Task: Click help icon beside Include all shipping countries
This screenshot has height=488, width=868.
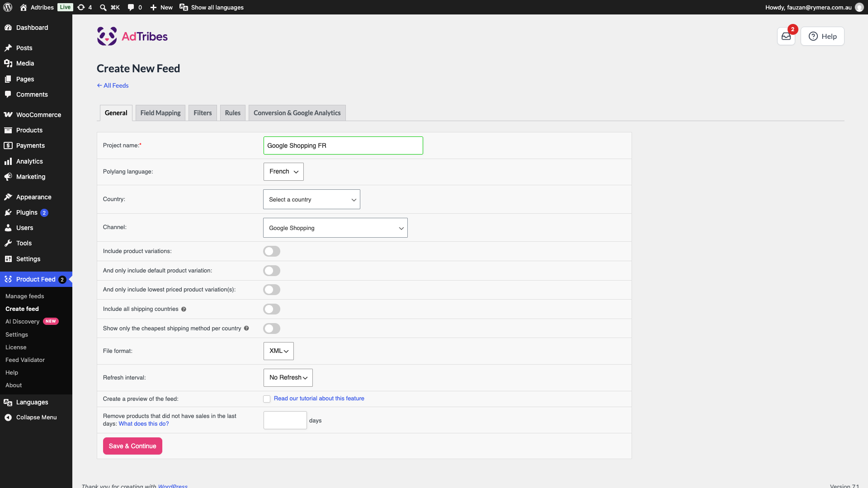Action: [184, 310]
